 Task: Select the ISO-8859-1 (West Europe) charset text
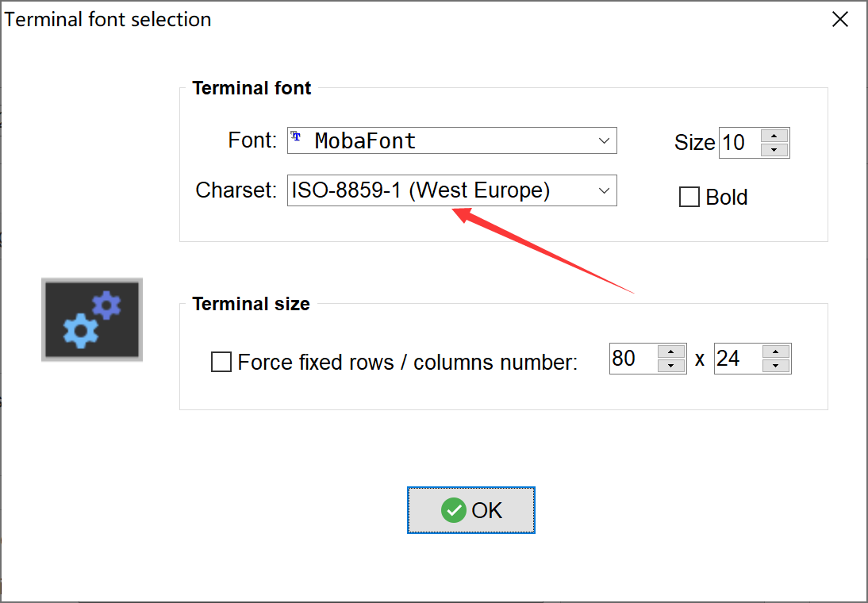point(421,190)
